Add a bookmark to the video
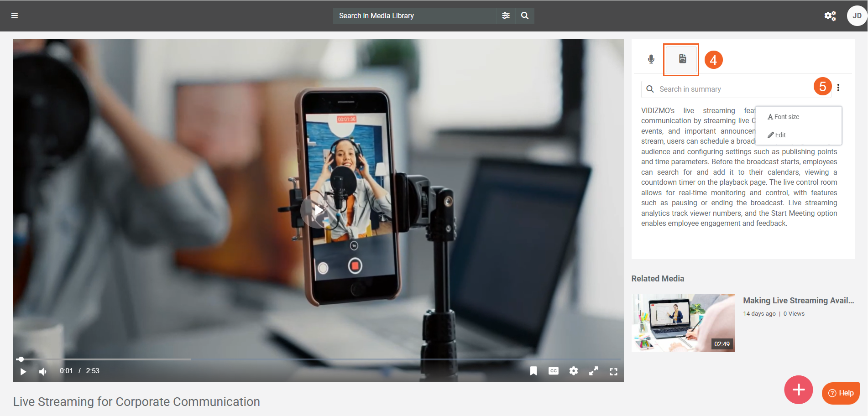The height and width of the screenshot is (416, 868). 533,371
